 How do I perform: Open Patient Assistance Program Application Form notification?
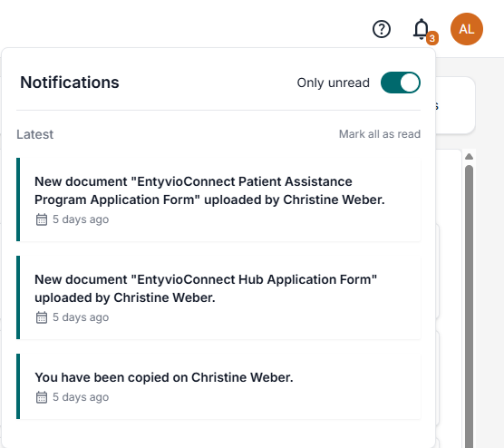pyautogui.click(x=218, y=200)
